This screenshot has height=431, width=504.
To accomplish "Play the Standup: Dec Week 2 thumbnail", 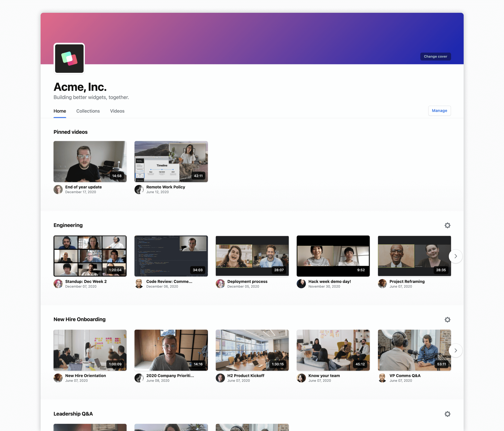I will pyautogui.click(x=90, y=256).
